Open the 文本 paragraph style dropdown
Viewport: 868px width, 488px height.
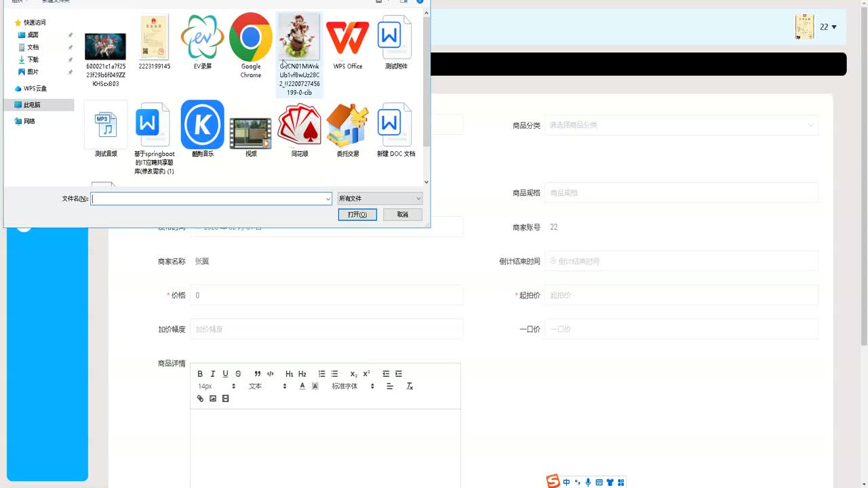click(x=268, y=386)
